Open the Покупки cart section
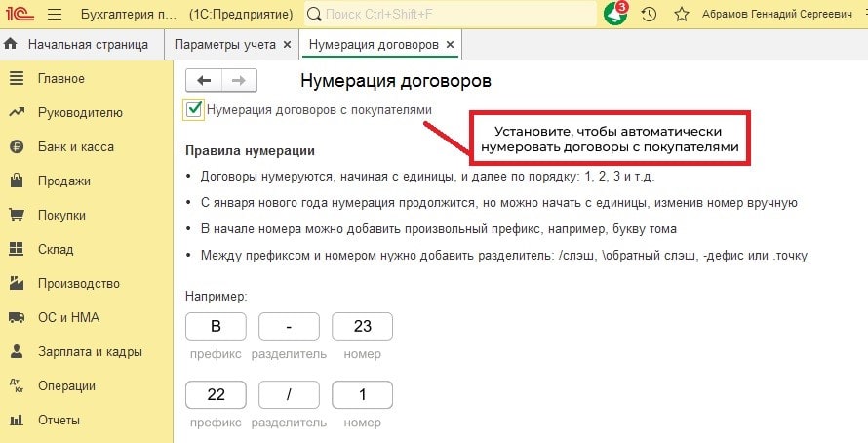The height and width of the screenshot is (443, 868). click(62, 215)
